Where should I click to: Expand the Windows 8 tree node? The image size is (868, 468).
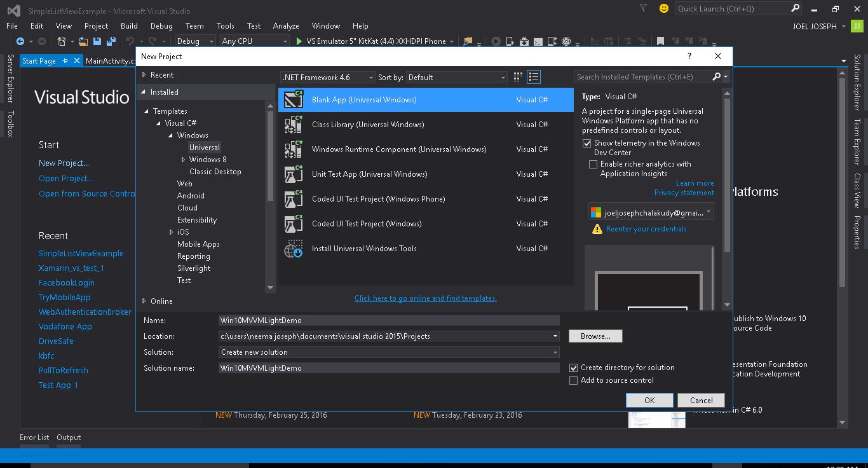[184, 160]
